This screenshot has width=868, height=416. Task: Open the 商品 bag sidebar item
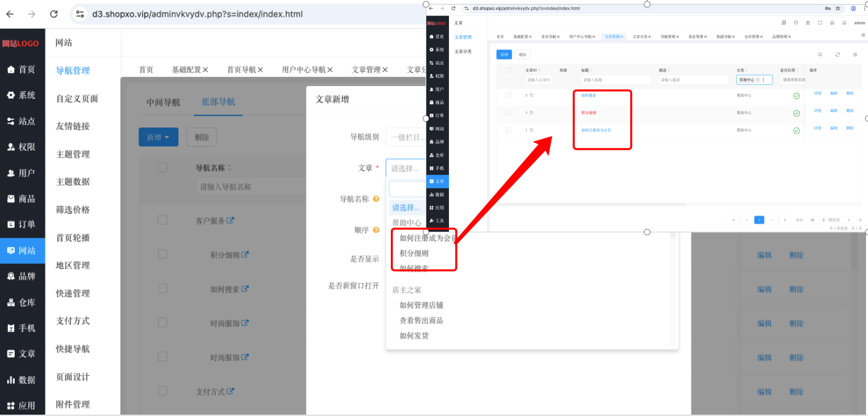click(x=22, y=199)
